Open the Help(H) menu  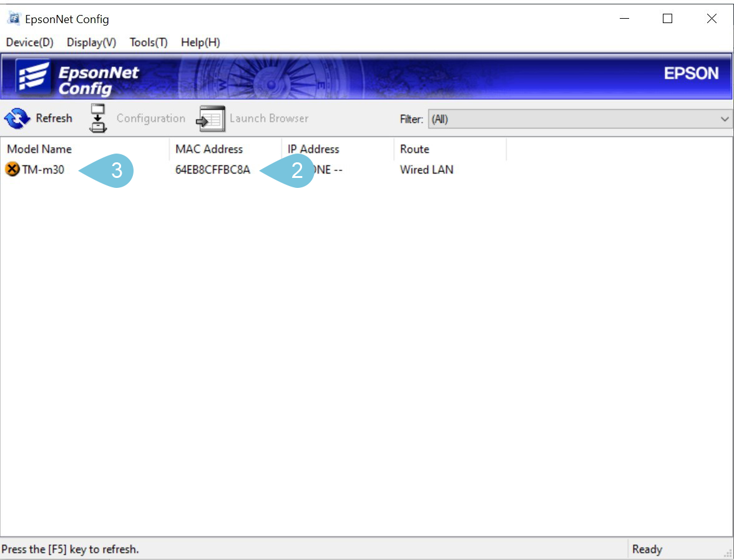(200, 42)
